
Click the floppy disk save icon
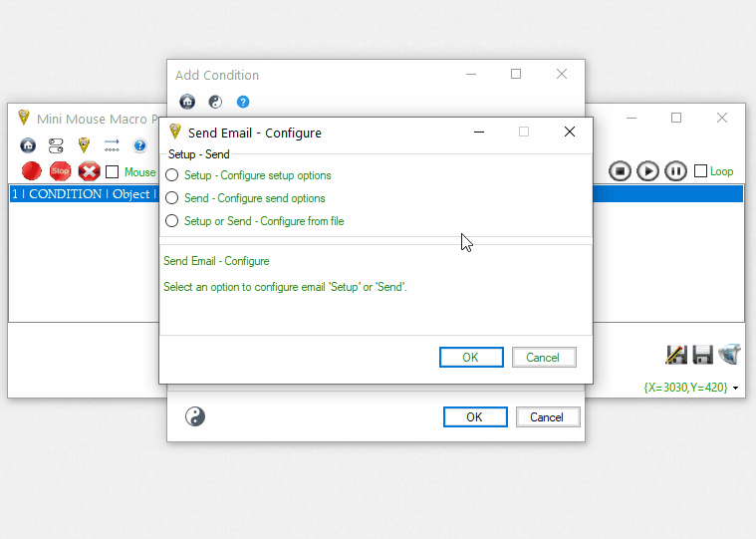tap(703, 355)
